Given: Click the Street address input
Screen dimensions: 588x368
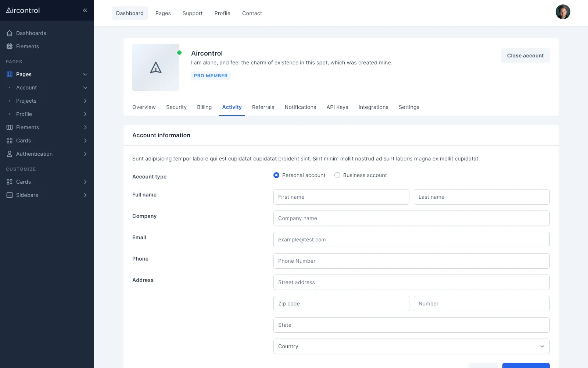Looking at the screenshot, I should 412,282.
